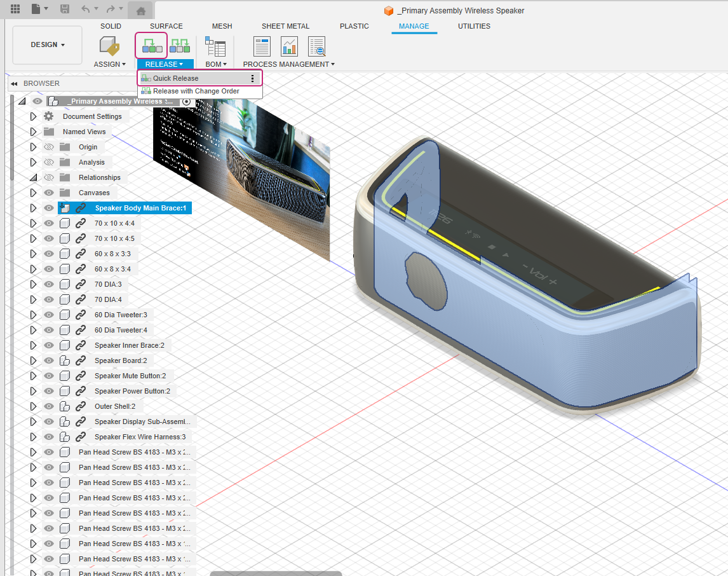
Task: Select the Speaker Power Button:2 component
Action: point(132,391)
